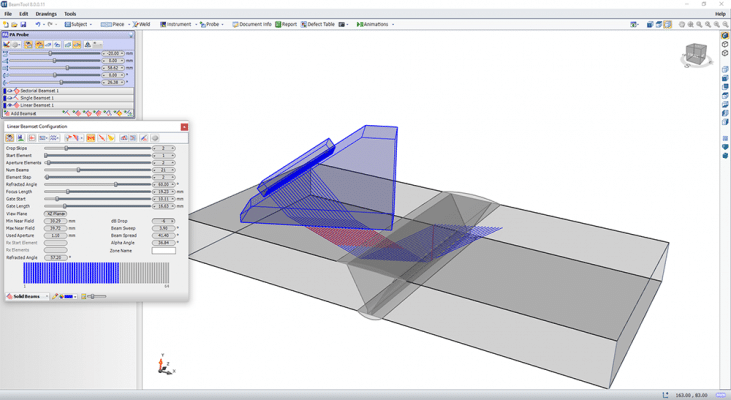
Task: Expand the Animations dropdown arrow
Action: [x=393, y=24]
